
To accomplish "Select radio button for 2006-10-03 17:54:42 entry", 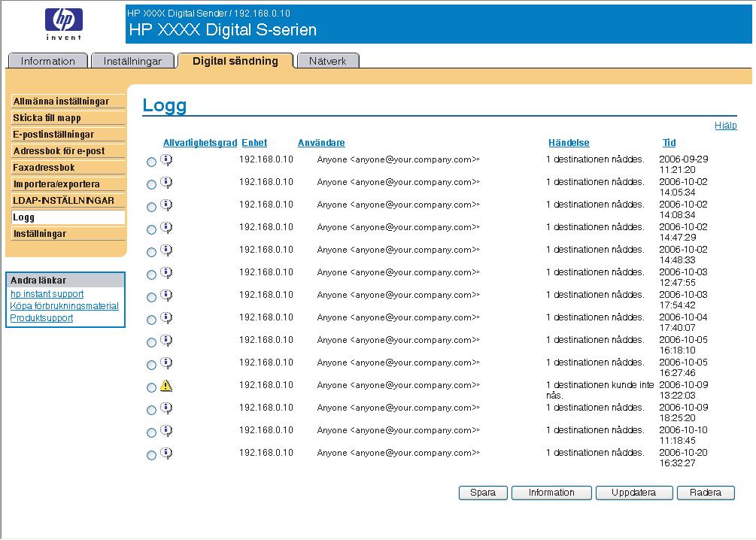I will (151, 298).
